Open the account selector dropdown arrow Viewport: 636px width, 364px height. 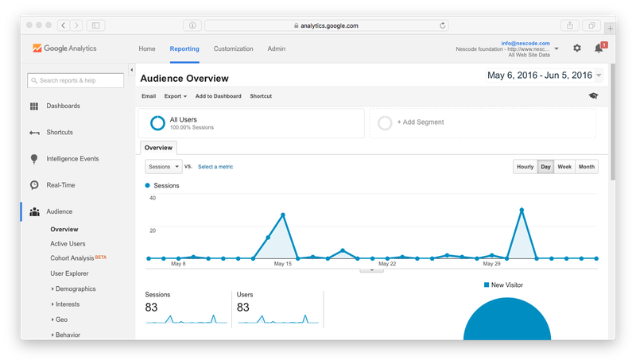[x=556, y=48]
